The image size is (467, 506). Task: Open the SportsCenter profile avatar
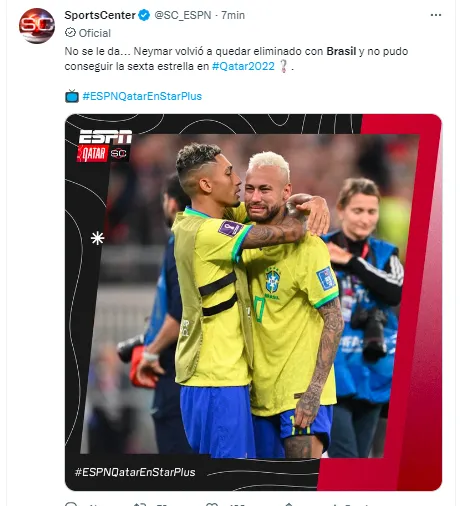(x=37, y=26)
